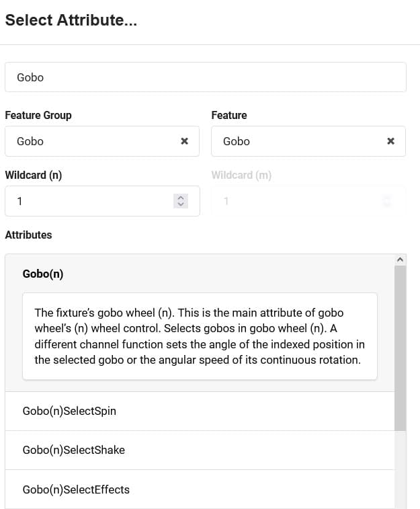Decrement the Wildcard (n) value
Screen dimensions: 420x509
point(179,204)
